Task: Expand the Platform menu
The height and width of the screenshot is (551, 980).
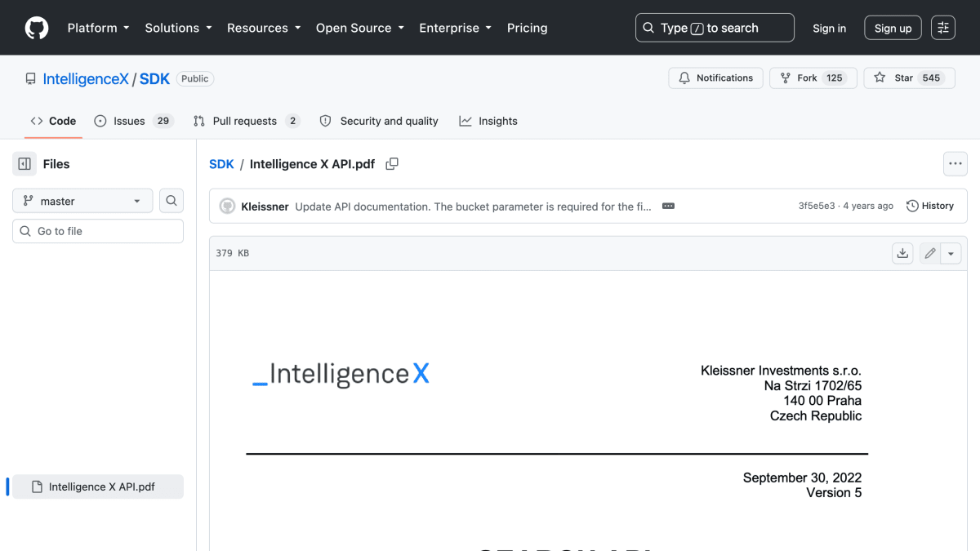Action: [98, 28]
